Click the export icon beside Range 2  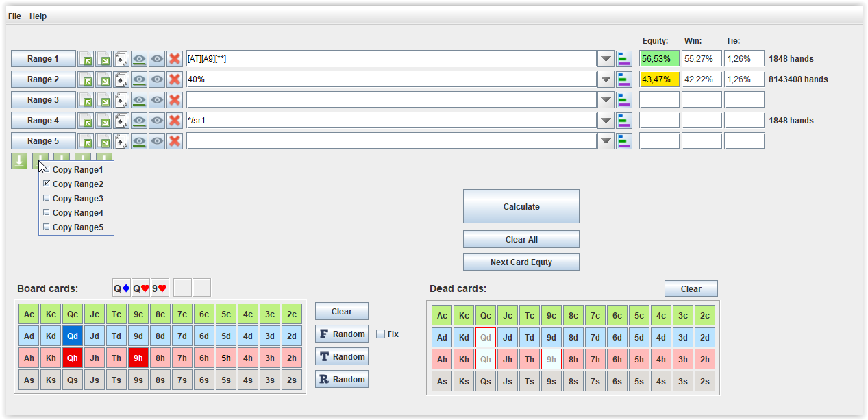(103, 79)
